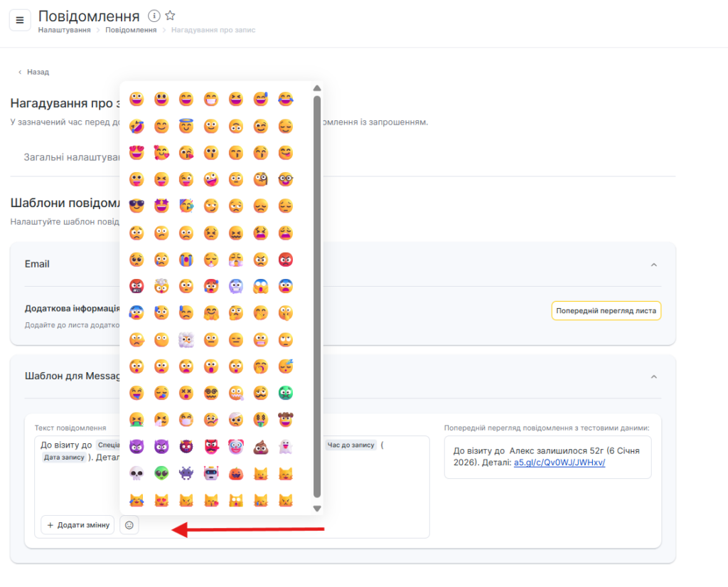Image resolution: width=728 pixels, height=587 pixels.
Task: Insert the green nauseated face emoji
Action: coord(286,393)
